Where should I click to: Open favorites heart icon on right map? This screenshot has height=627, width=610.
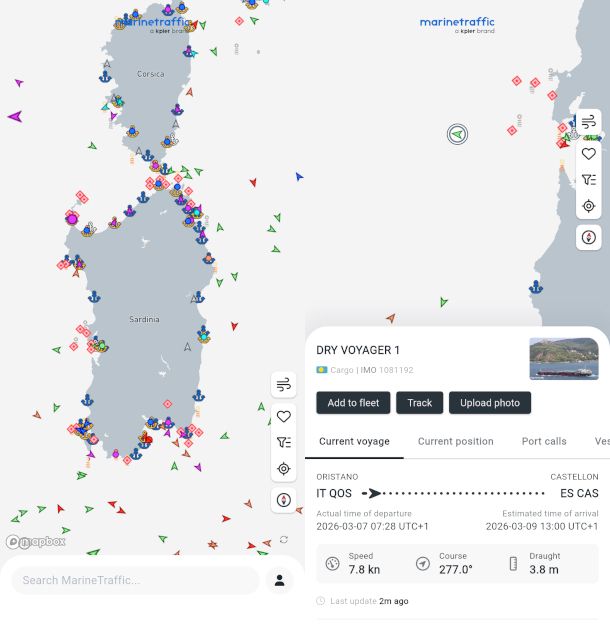coord(588,154)
